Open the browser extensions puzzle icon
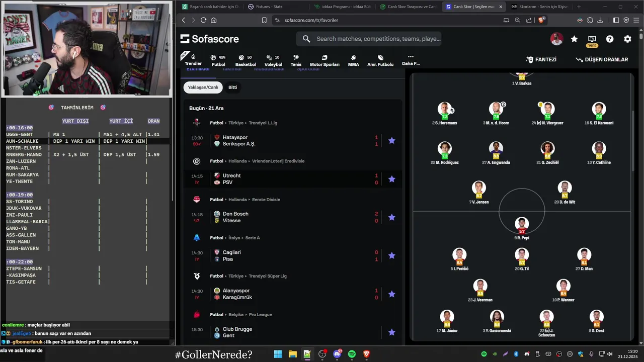Viewport: 644px width, 362px height. 590,20
